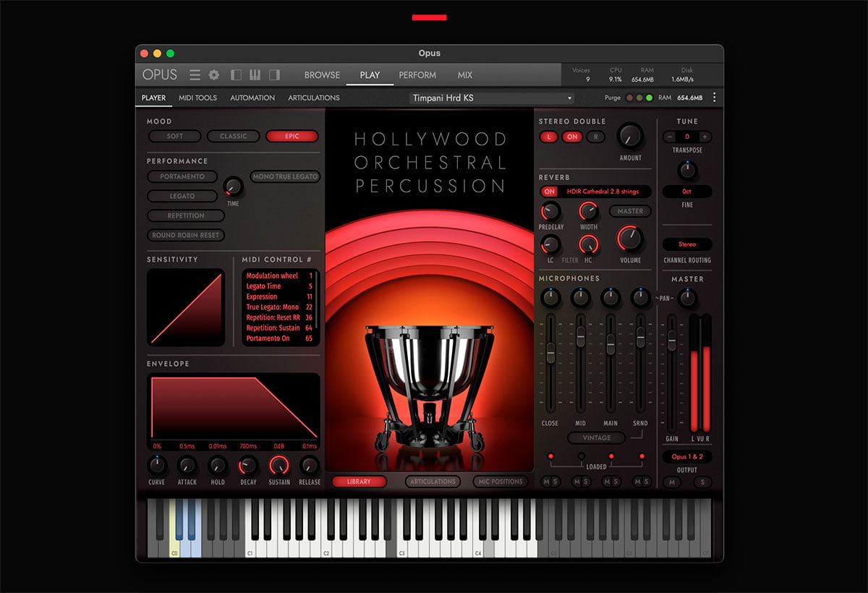The height and width of the screenshot is (593, 868).
Task: Decrease transpose with the minus button
Action: [669, 137]
